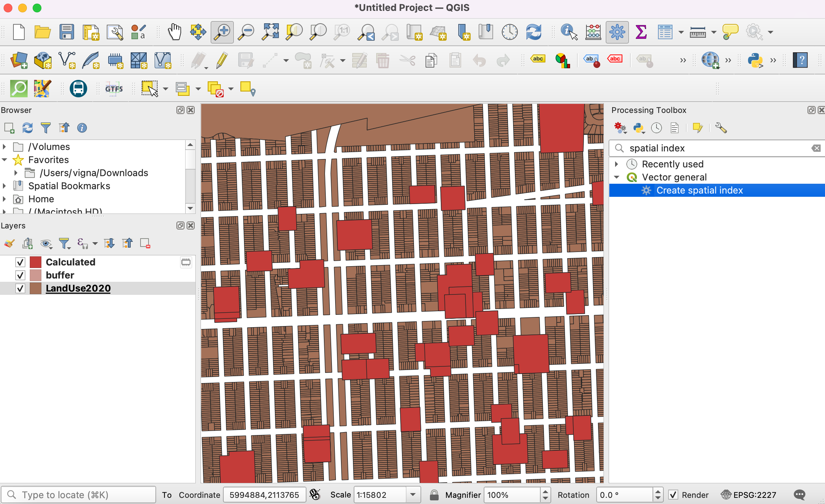Collapse the Favorites tree node
The width and height of the screenshot is (825, 504).
tap(4, 160)
